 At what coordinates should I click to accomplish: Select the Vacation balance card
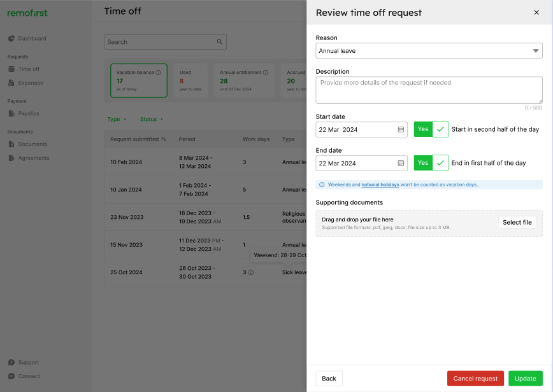click(x=139, y=81)
